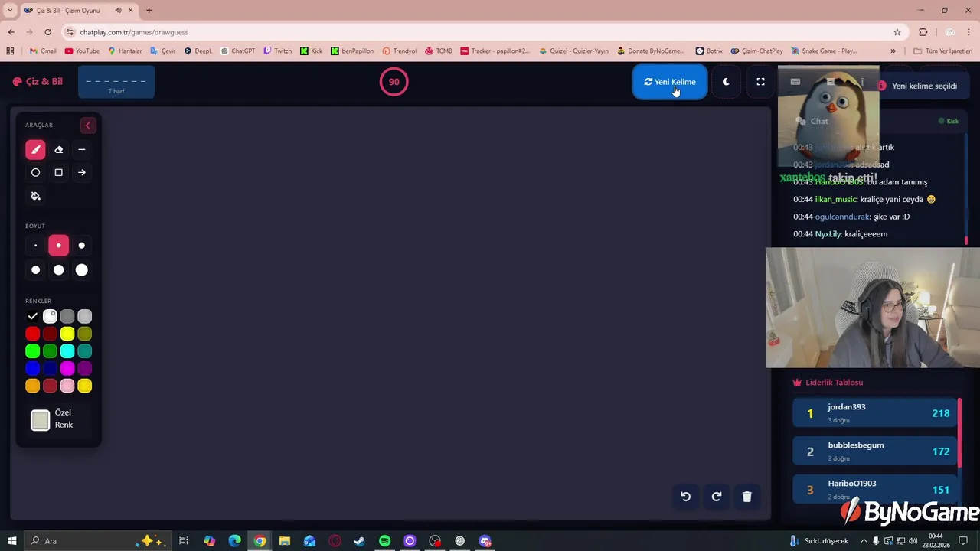Click the 7 harf word hint box
Screen dimensions: 980x551
[x=116, y=83]
